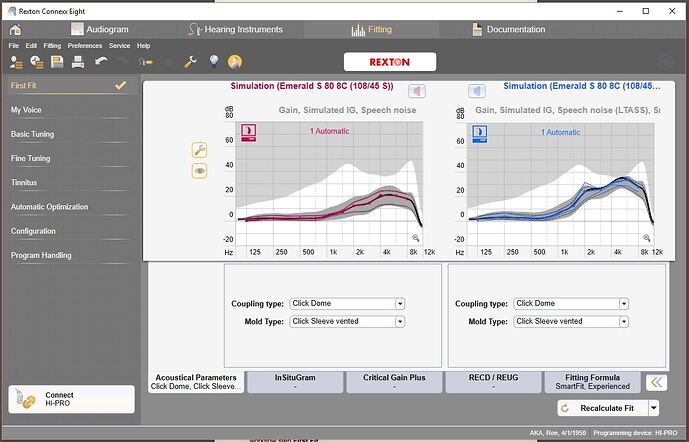Click the left ear Click Dome field

click(571, 304)
